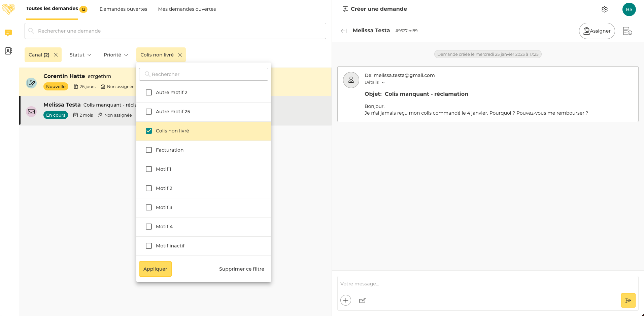
Task: Tick the Motif inactif checkbox
Action: 149,246
